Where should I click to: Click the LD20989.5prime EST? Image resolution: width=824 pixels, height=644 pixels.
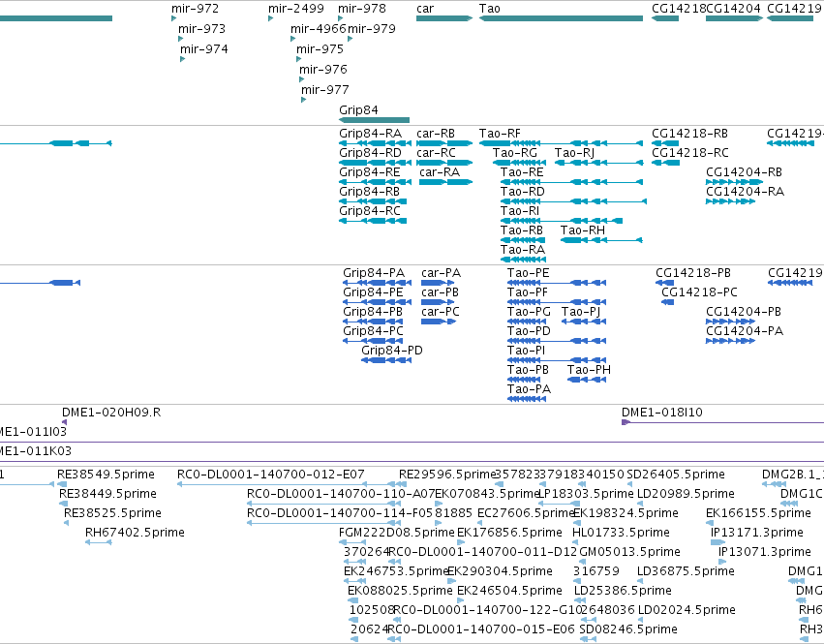640,505
